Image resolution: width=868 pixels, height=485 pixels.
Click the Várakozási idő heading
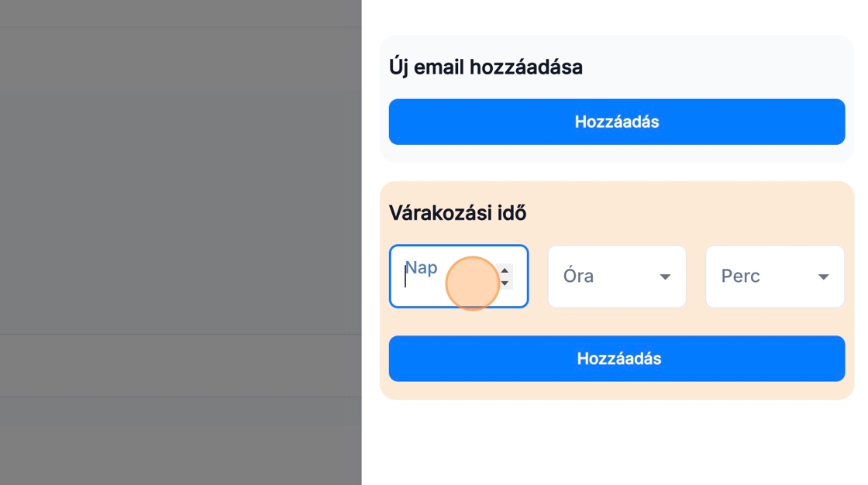coord(457,213)
